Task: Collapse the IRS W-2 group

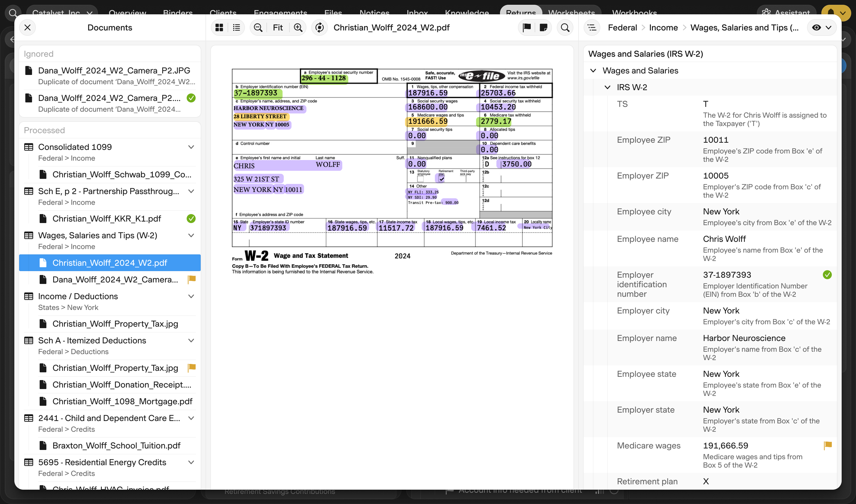Action: [607, 87]
